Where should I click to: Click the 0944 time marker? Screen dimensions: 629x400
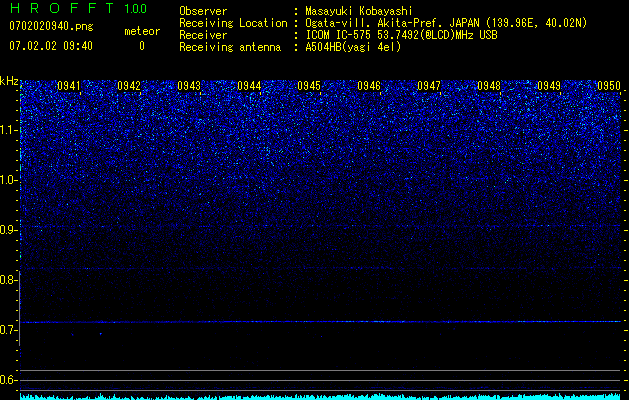click(x=249, y=86)
